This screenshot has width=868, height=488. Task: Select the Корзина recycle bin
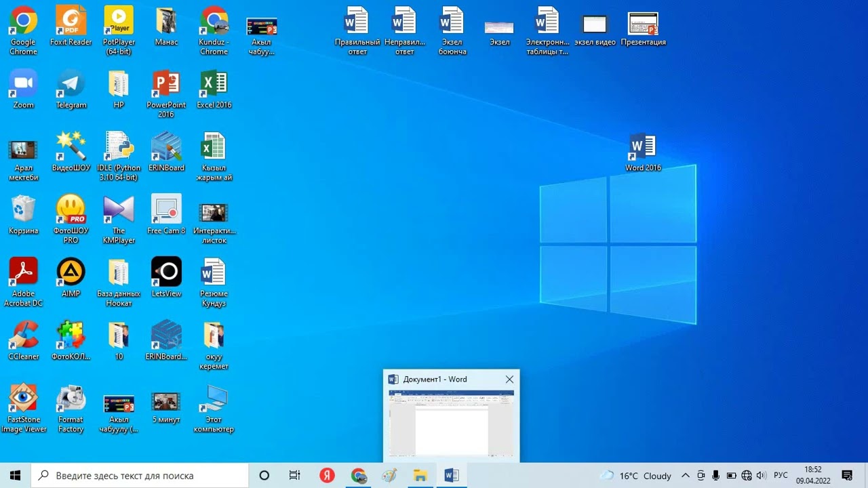pos(23,215)
